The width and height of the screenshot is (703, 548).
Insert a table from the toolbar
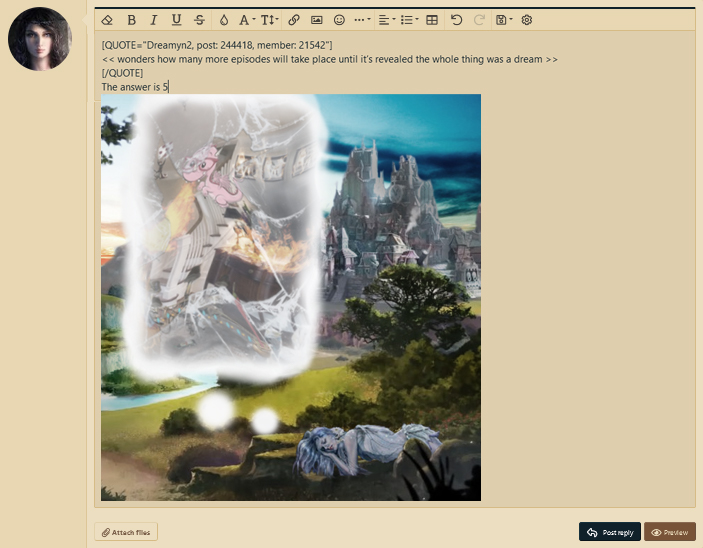click(432, 20)
